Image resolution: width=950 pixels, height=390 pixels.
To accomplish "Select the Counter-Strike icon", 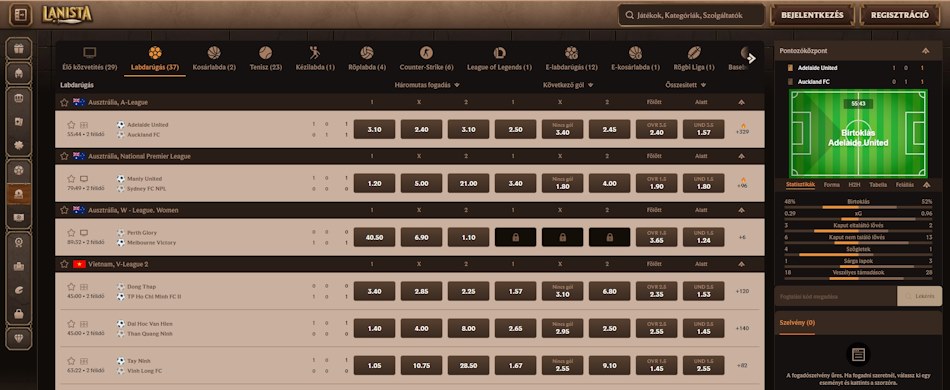I will coord(427,53).
